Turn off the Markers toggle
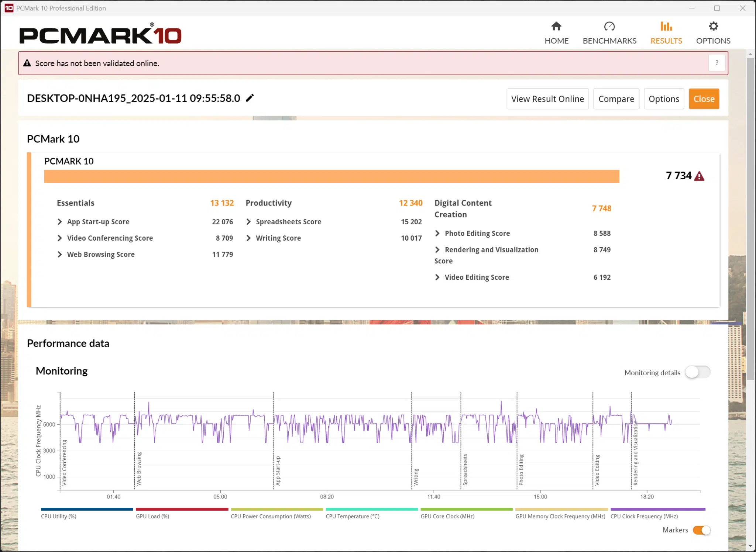Image resolution: width=756 pixels, height=552 pixels. click(701, 530)
